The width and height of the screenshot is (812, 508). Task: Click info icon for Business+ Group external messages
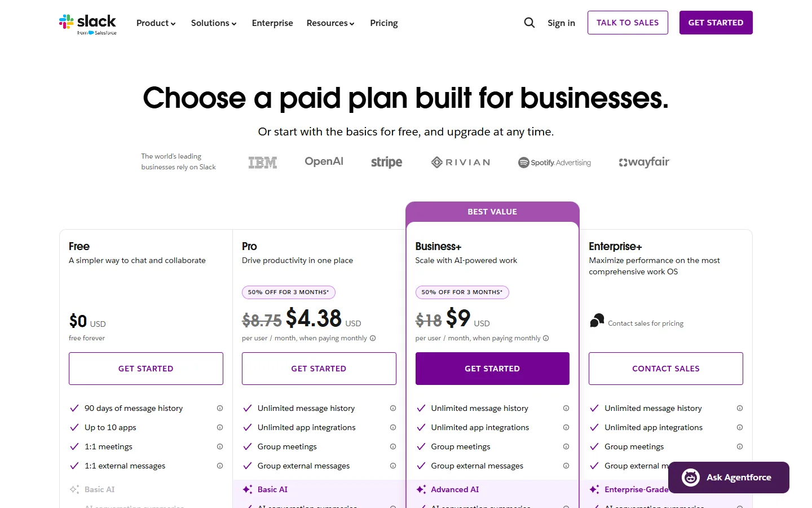[x=566, y=466]
